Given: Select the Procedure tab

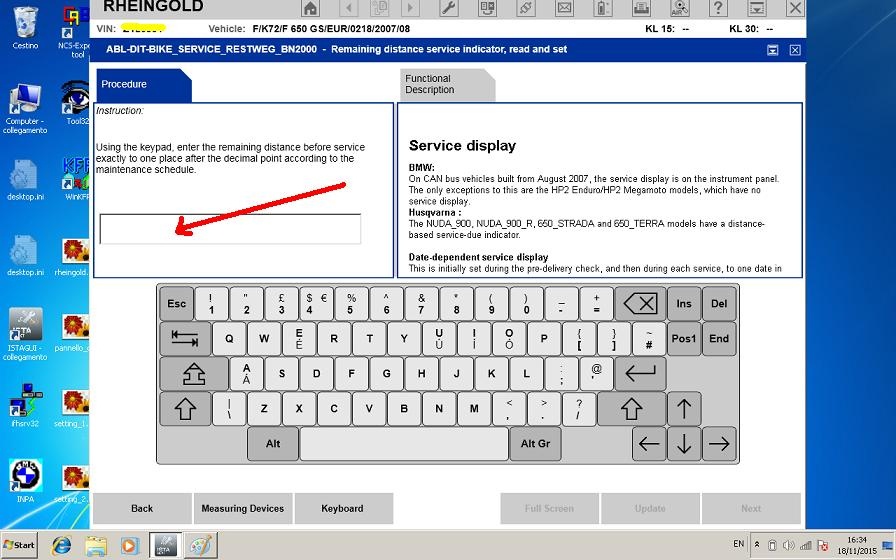Looking at the screenshot, I should (x=143, y=85).
